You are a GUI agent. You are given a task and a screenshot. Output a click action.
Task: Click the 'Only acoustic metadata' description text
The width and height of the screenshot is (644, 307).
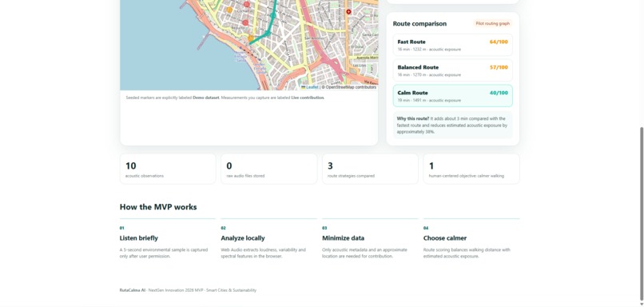click(x=364, y=253)
